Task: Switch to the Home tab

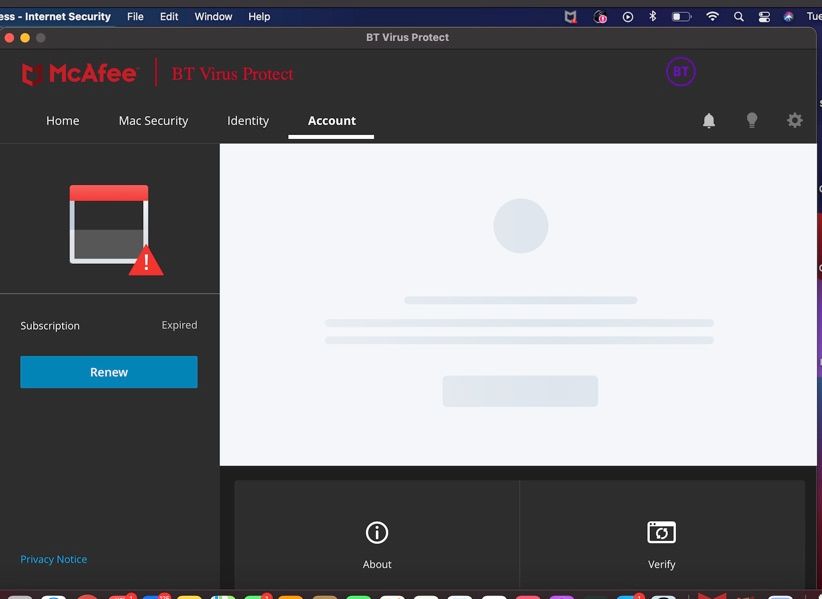Action: coord(62,121)
